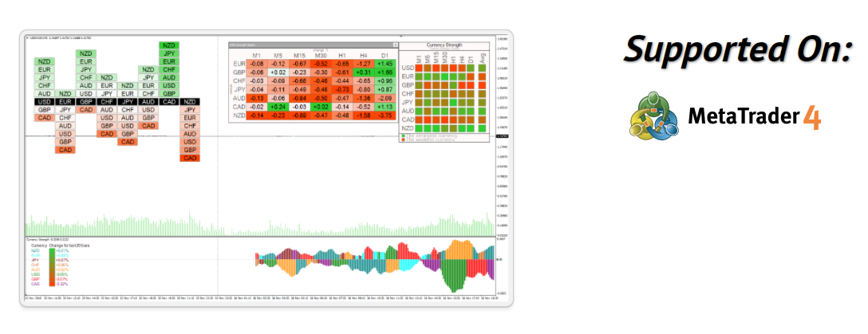
Task: Click the JPY H1 cell showing -0.73
Action: coord(342,89)
